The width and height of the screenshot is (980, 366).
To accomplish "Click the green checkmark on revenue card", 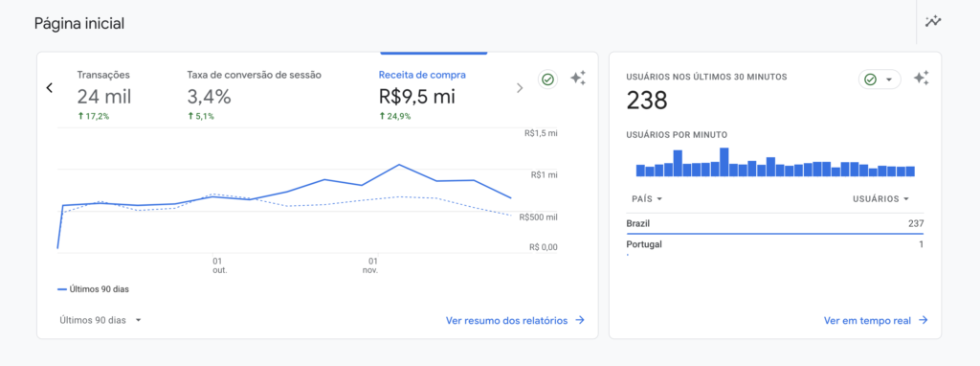I will 548,80.
